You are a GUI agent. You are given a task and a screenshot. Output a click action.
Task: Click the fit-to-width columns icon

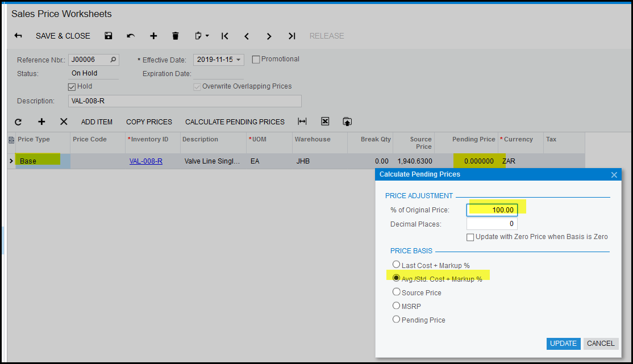(x=302, y=122)
